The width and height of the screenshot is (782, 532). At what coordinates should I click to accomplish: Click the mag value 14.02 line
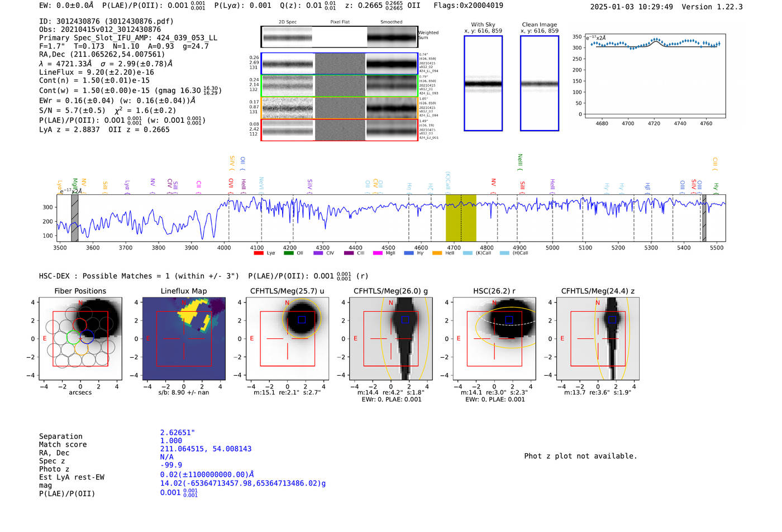point(243,483)
